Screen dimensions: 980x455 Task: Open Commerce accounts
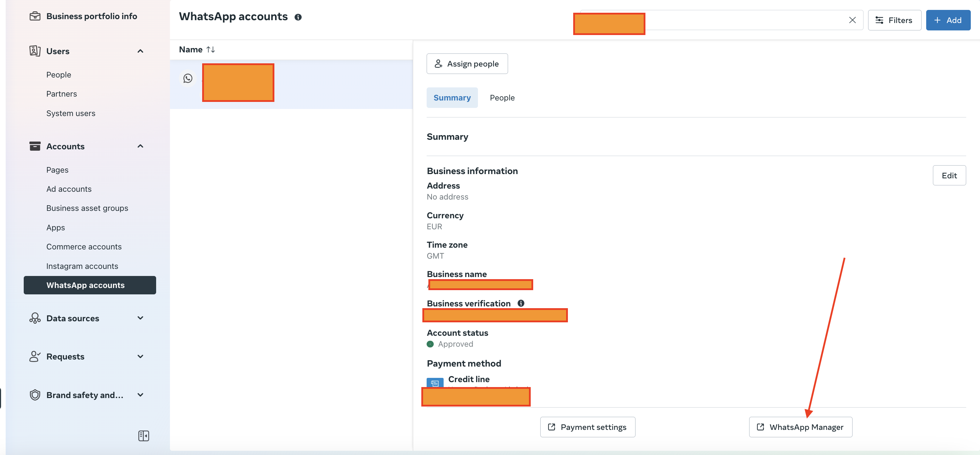[84, 247]
